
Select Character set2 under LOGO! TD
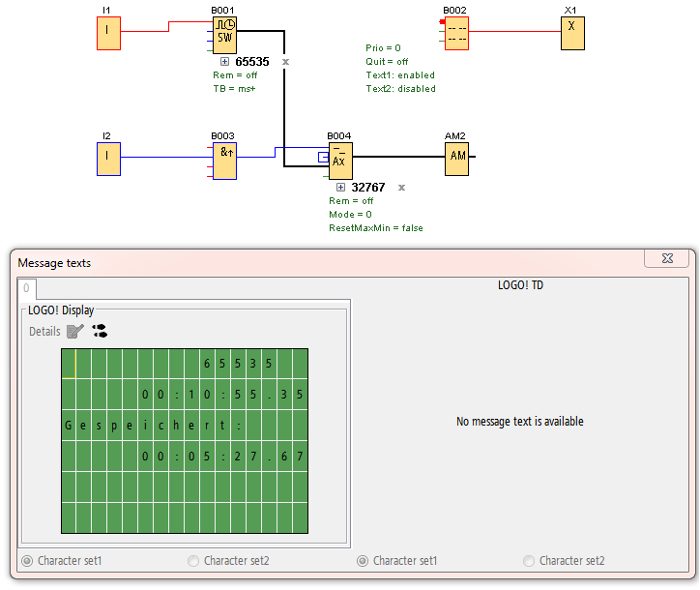pos(529,561)
